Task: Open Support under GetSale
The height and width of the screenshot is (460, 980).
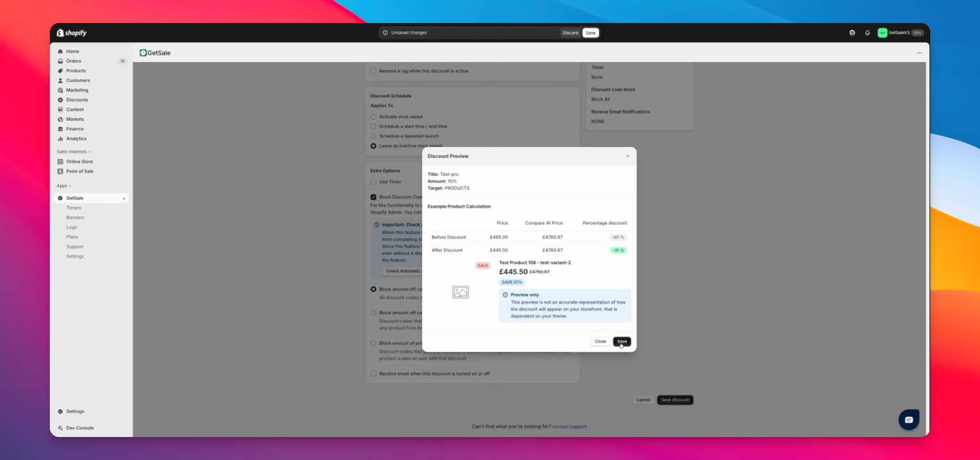Action: click(x=75, y=247)
